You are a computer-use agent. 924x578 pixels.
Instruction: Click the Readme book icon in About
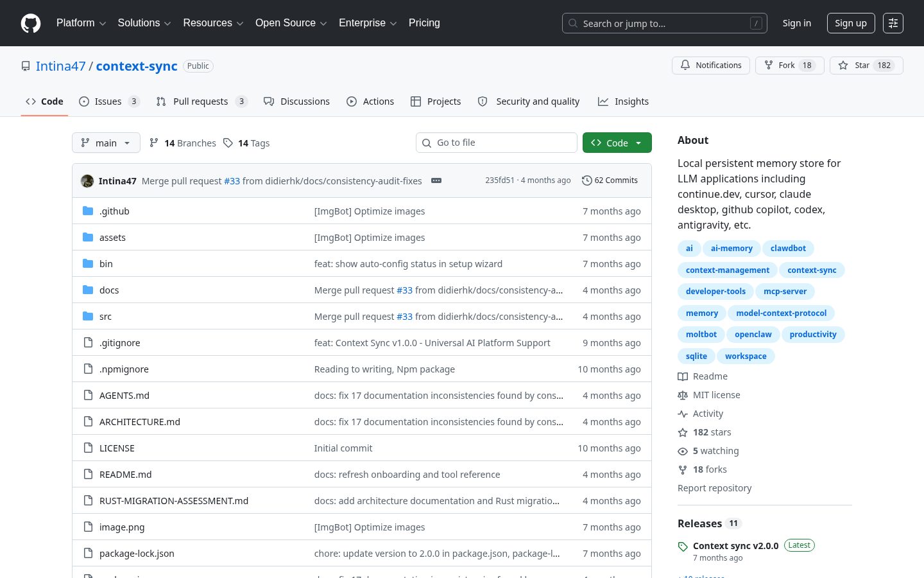tap(683, 376)
